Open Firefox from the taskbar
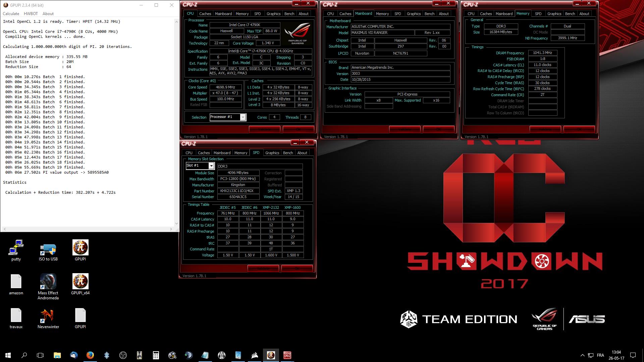This screenshot has width=644, height=362. pos(90,355)
